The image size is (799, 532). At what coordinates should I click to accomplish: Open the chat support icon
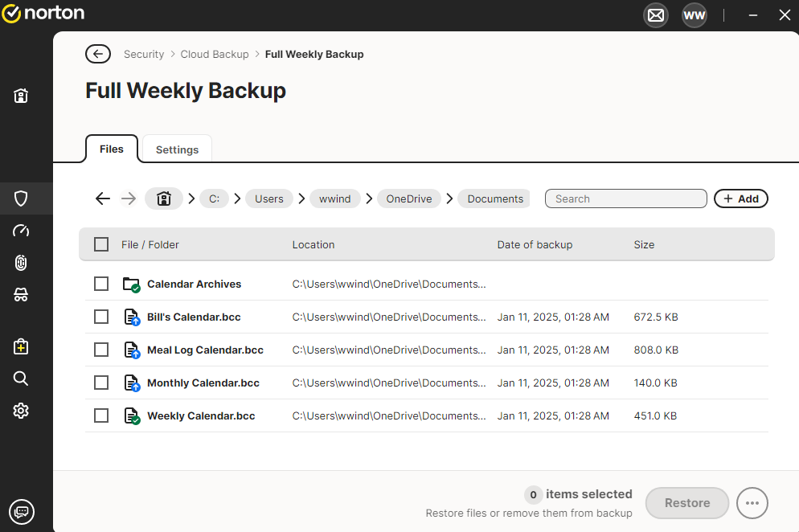(22, 510)
